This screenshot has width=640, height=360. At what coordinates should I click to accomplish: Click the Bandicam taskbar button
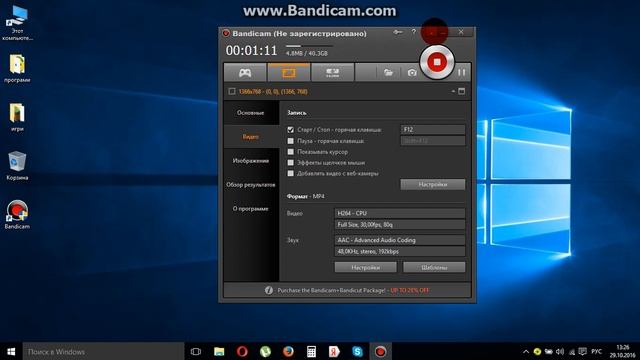coord(380,351)
